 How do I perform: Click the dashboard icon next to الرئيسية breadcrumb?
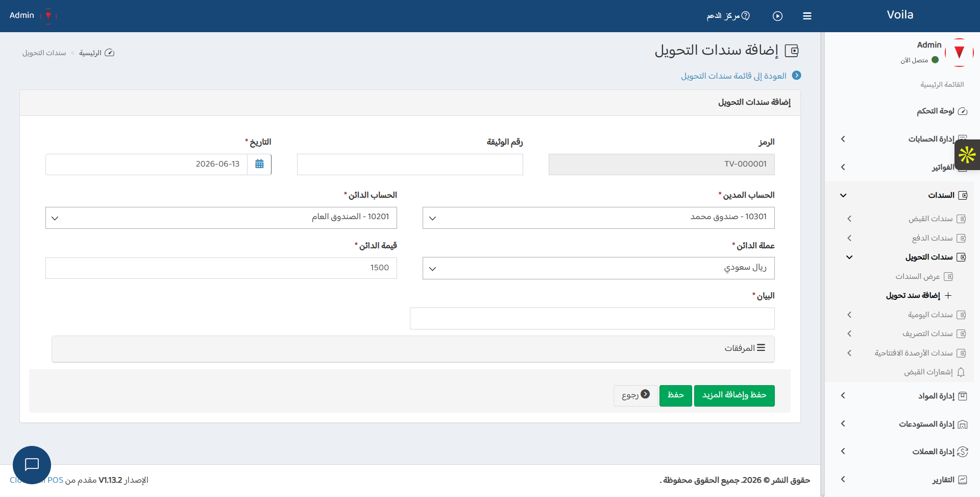109,53
